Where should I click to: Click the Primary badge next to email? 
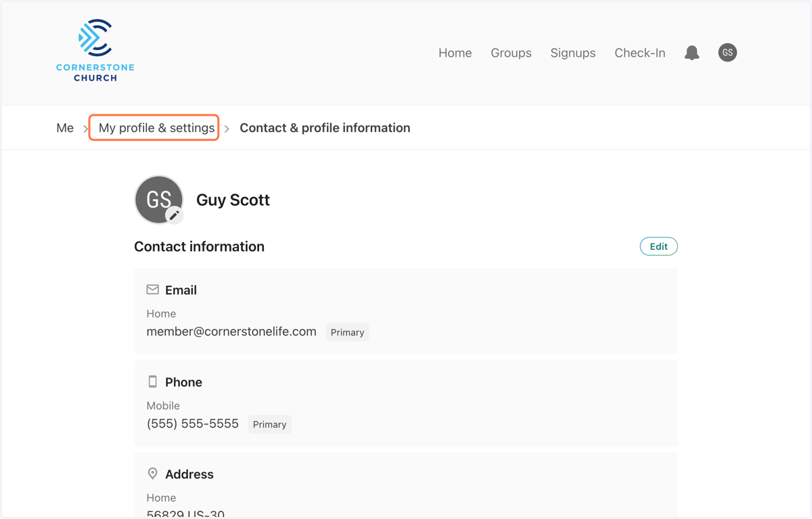pos(347,332)
